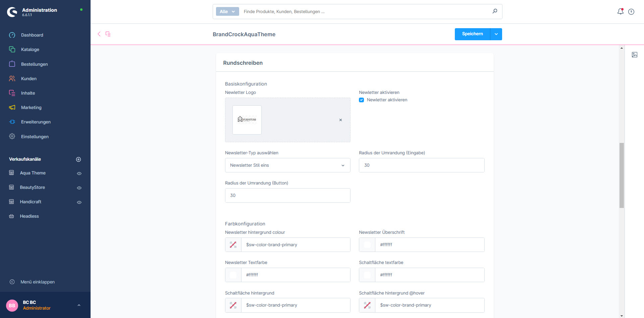
Task: Click the theme structure icon beside back arrow
Action: pyautogui.click(x=108, y=34)
